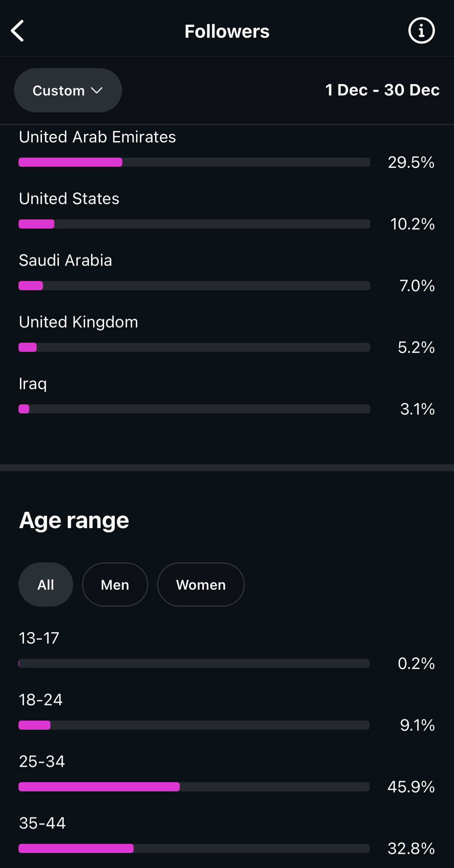Tap the 29.5% value for UAE
This screenshot has height=868, width=454.
point(411,162)
